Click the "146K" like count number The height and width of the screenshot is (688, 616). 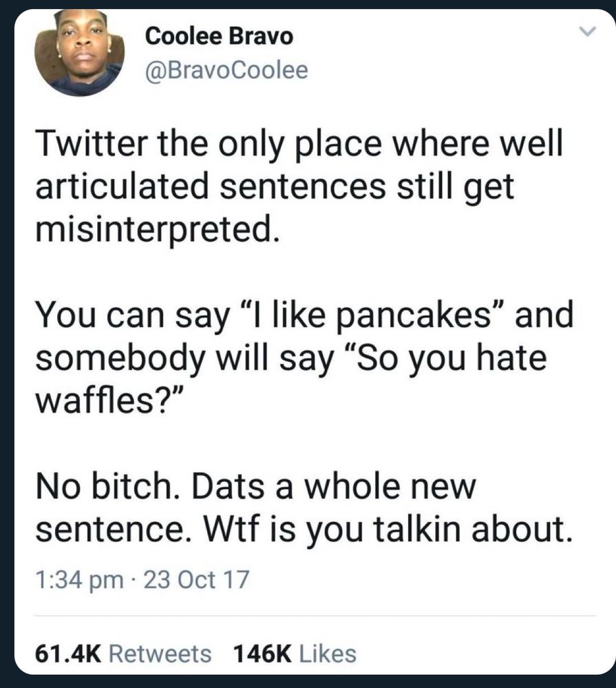click(x=262, y=653)
